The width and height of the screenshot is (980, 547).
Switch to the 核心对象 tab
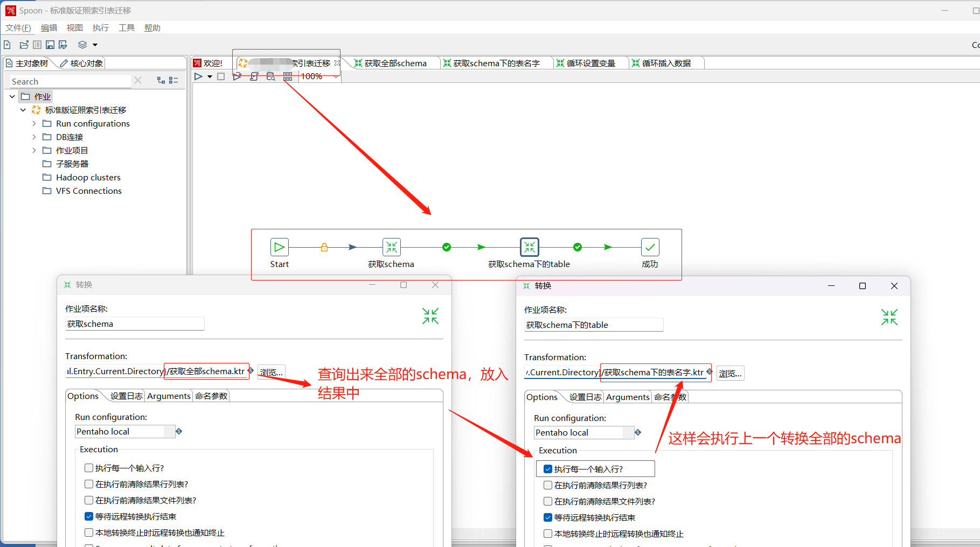click(x=81, y=63)
